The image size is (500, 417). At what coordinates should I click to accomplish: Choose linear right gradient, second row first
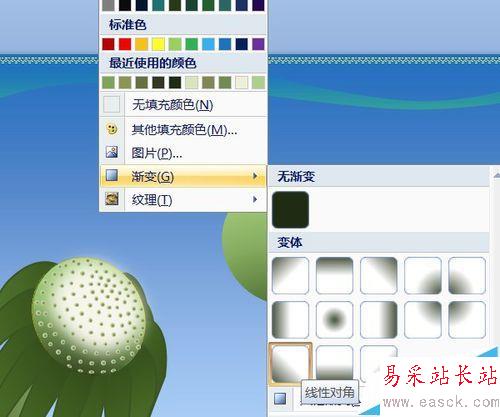click(290, 320)
